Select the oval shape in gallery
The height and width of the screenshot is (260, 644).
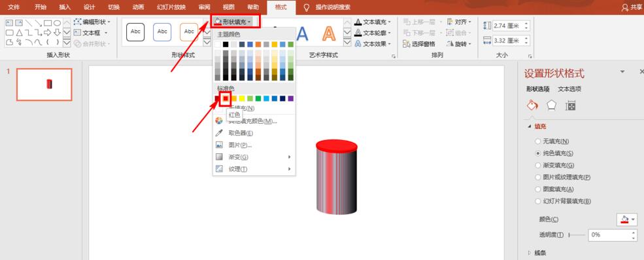[x=57, y=23]
